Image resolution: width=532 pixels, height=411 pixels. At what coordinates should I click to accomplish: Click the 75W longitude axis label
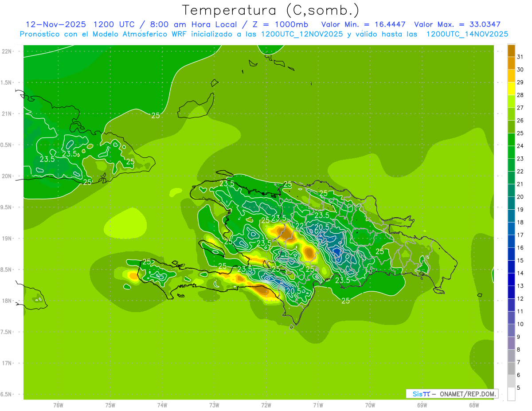110,405
